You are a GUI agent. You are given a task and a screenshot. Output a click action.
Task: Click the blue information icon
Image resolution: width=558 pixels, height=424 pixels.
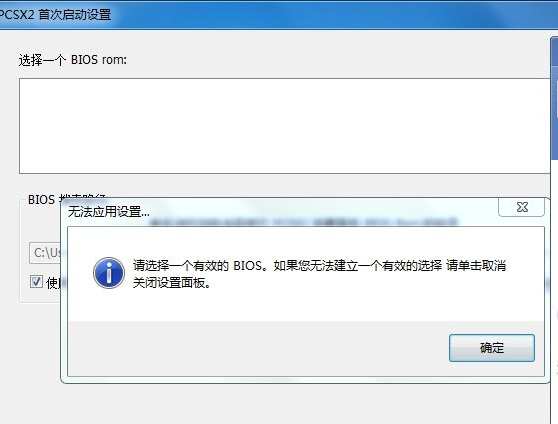[109, 273]
